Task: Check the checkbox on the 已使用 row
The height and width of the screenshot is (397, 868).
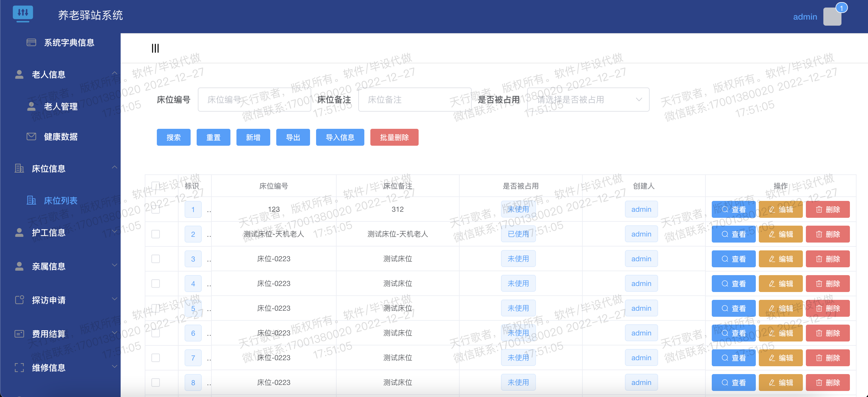Action: point(155,234)
